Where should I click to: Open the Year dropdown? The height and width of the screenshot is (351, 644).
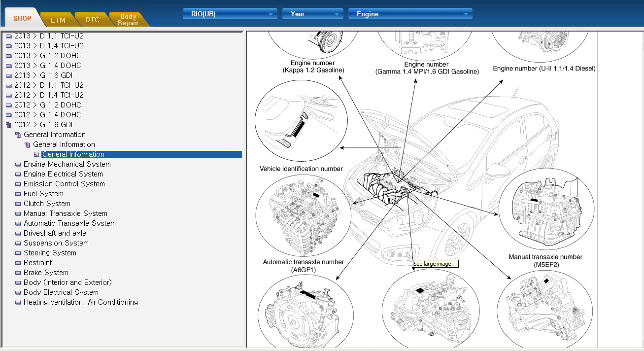point(312,14)
